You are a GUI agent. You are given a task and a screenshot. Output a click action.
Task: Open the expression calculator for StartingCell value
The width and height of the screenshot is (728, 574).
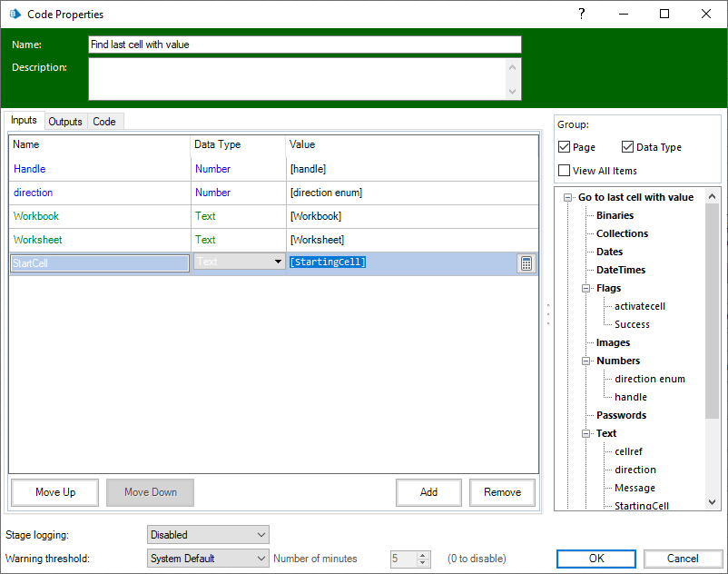click(x=526, y=263)
